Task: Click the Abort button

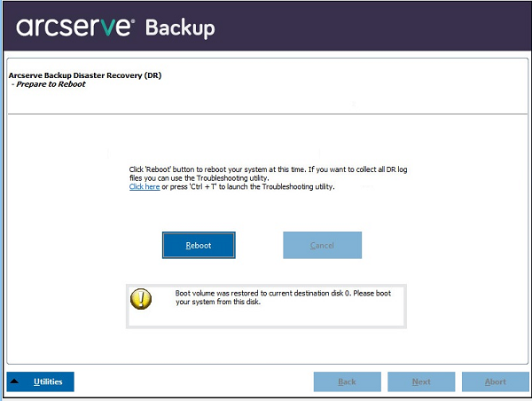Action: tap(496, 381)
